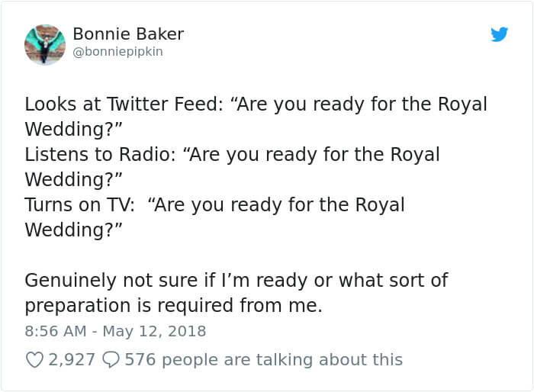This screenshot has width=534, height=392.
Task: Click the Twitter bird logo
Action: pyautogui.click(x=500, y=34)
